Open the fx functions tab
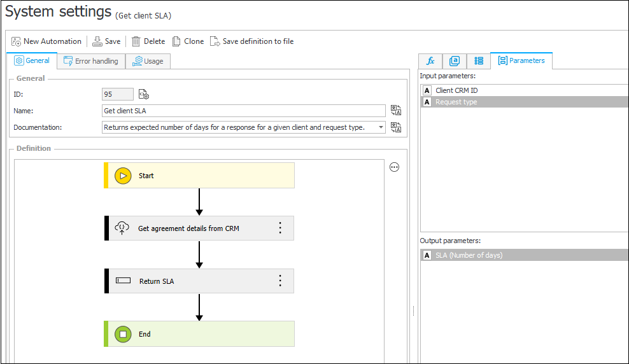The image size is (629, 364). [x=430, y=61]
